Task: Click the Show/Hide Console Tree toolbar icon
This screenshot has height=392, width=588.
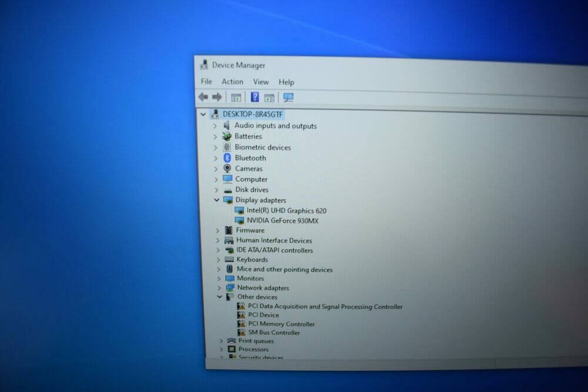Action: (x=236, y=98)
